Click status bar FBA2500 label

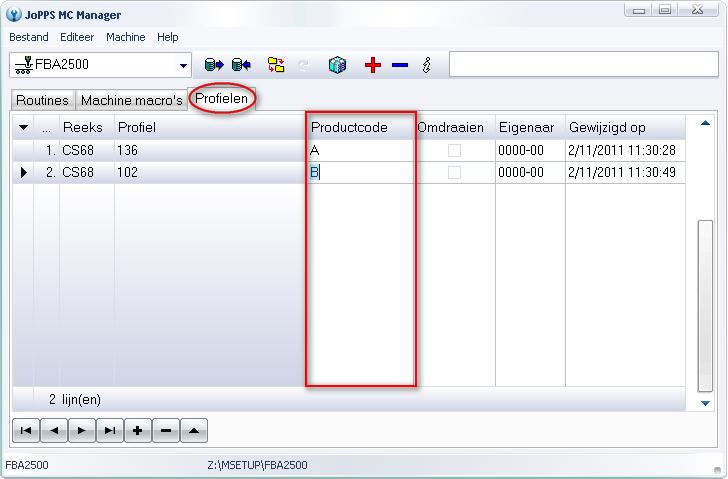[x=26, y=465]
